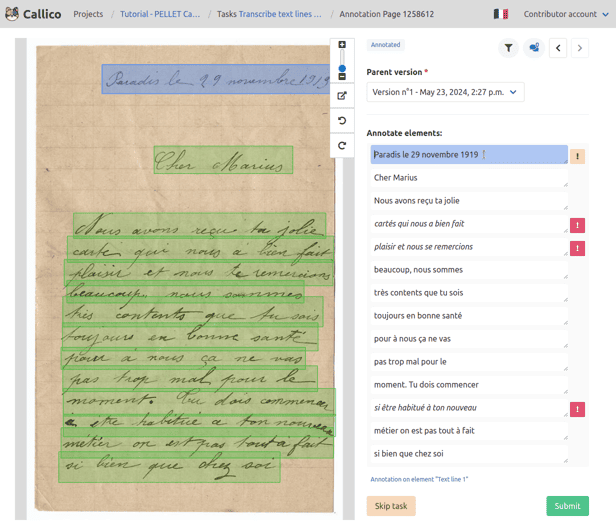616x529 pixels.
Task: Select the 'beaucoup, nous sommes' line box on image
Action: (x=185, y=292)
